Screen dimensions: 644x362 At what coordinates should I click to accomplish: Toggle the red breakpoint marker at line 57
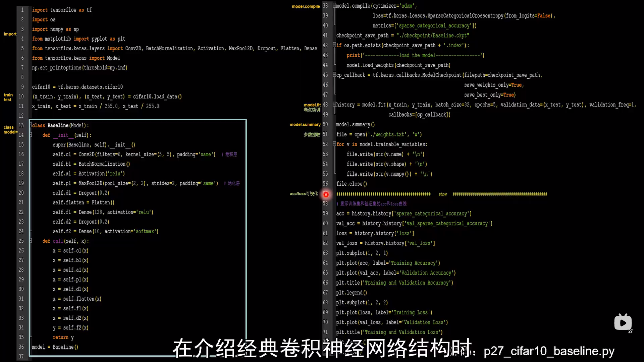pyautogui.click(x=326, y=194)
